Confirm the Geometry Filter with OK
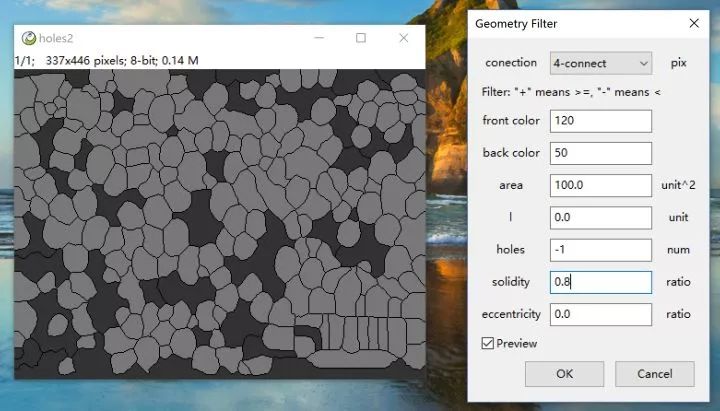The image size is (720, 411). click(x=564, y=374)
